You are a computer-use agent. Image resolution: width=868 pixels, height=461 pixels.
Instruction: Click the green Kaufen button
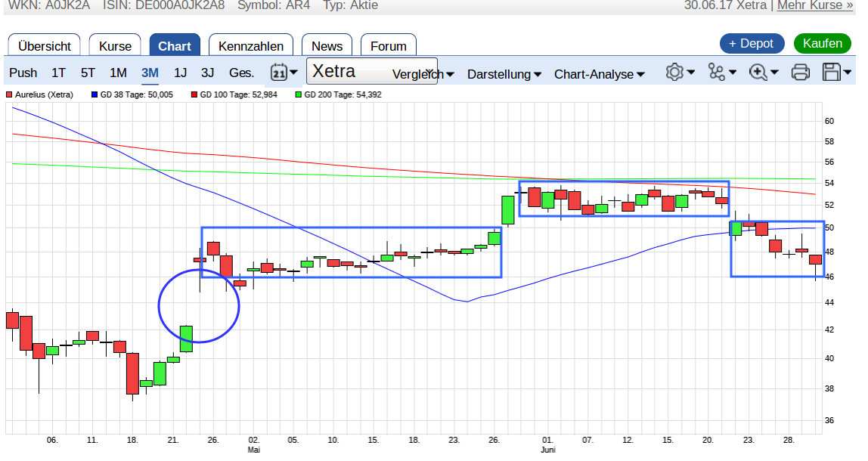point(822,43)
